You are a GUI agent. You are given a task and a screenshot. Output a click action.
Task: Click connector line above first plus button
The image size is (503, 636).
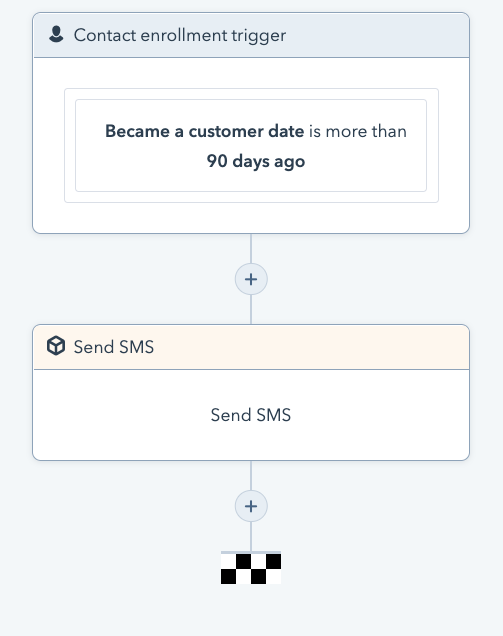click(251, 248)
